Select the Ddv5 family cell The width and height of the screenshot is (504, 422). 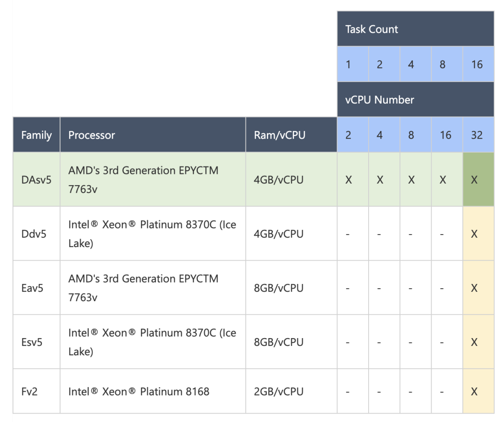tap(36, 234)
